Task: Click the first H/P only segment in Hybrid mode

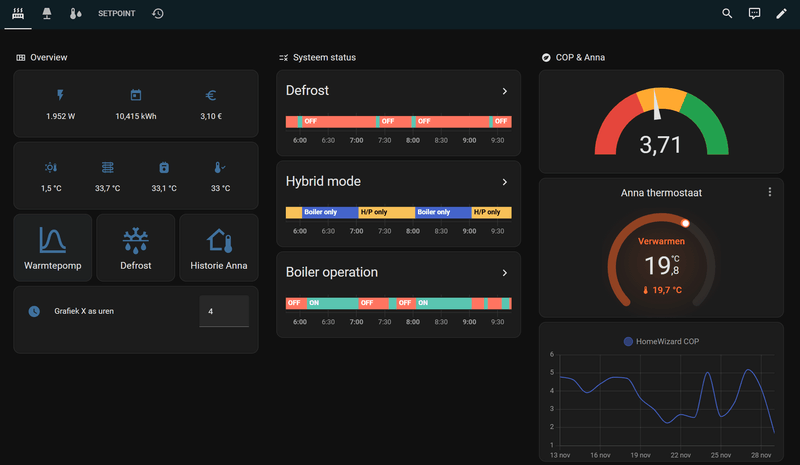Action: click(x=387, y=212)
